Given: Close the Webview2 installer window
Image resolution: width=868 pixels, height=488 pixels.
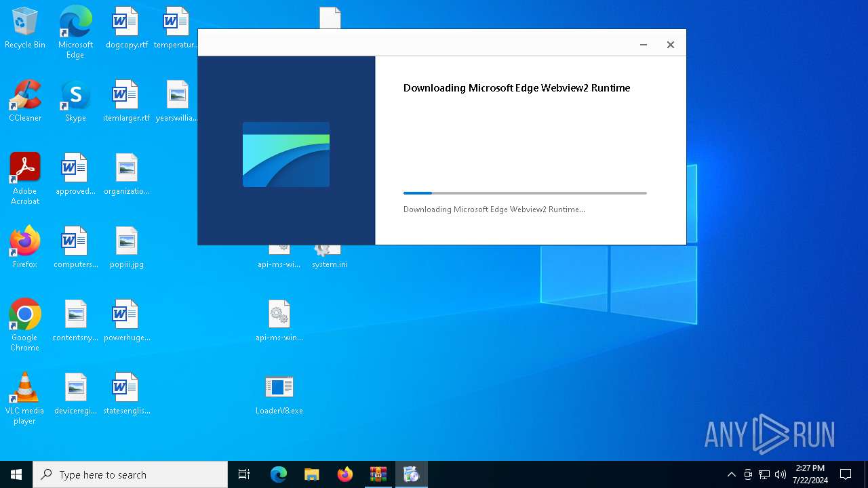Looking at the screenshot, I should point(670,45).
